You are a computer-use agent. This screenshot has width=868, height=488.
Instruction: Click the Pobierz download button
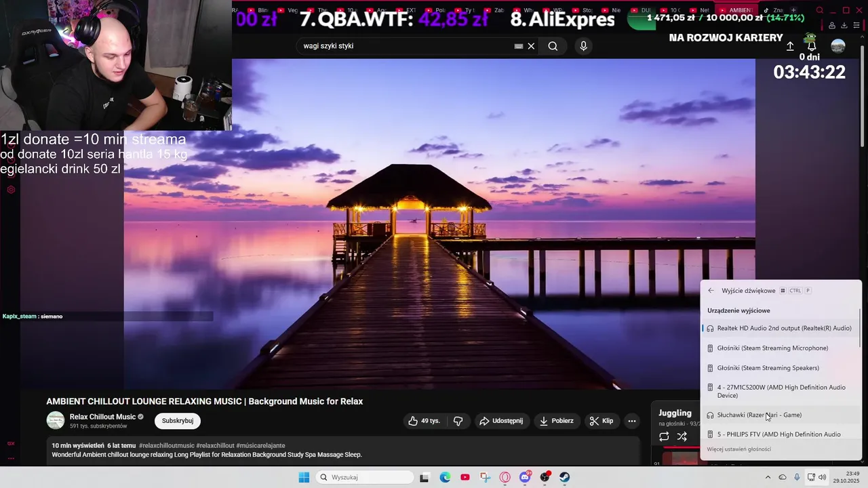[x=557, y=421]
